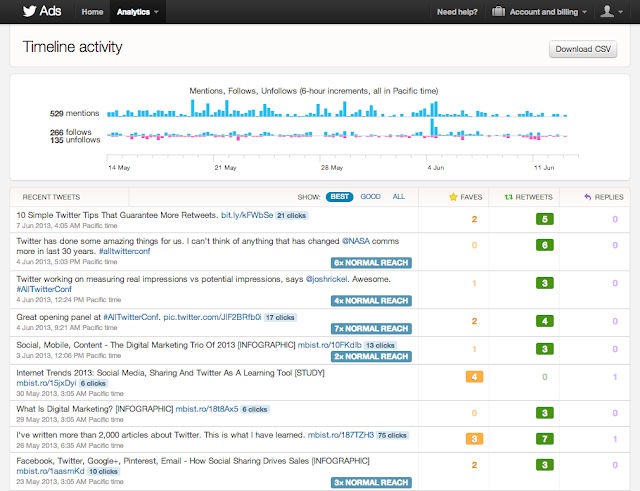Select the 4 Jun marker on chart axis
The image size is (640, 491).
coord(436,168)
